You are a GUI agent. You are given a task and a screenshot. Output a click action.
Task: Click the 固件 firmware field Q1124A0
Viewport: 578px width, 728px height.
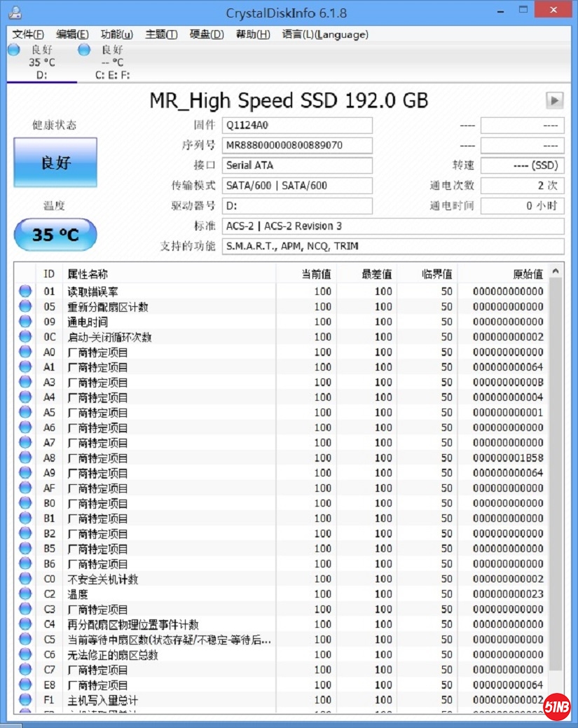(x=297, y=125)
